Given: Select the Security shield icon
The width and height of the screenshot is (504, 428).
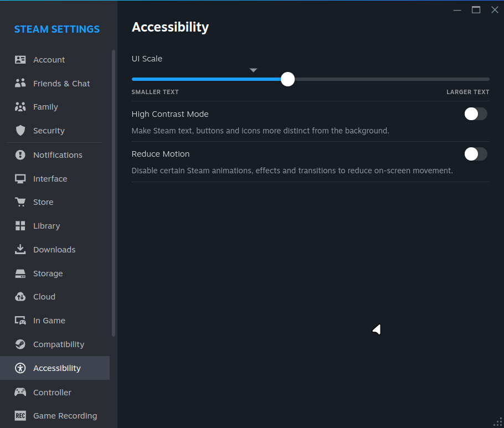Looking at the screenshot, I should point(20,131).
